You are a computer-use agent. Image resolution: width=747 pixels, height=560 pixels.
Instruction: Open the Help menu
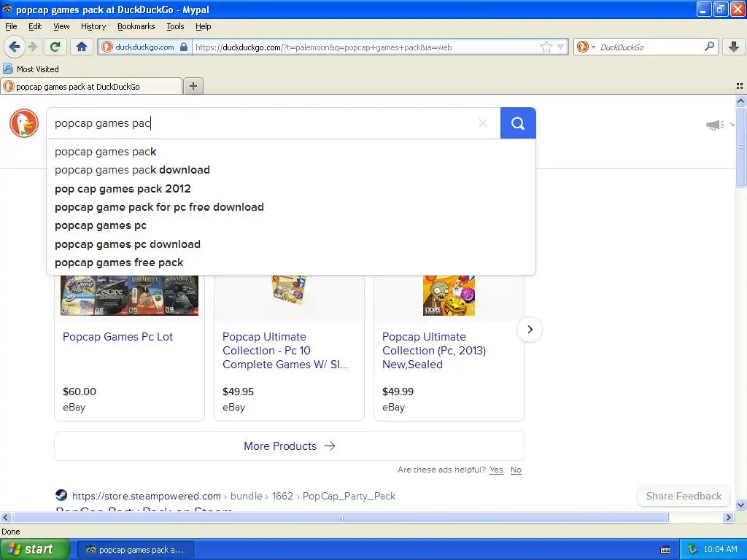(x=203, y=26)
